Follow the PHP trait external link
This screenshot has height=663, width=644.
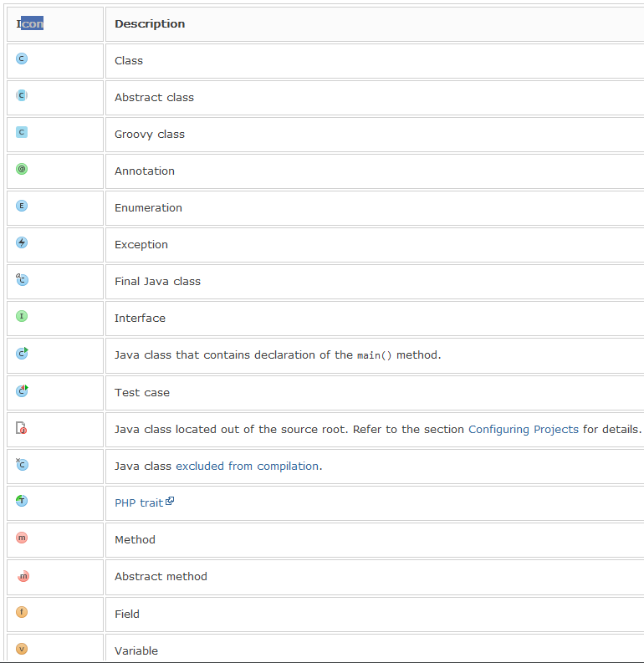(139, 502)
